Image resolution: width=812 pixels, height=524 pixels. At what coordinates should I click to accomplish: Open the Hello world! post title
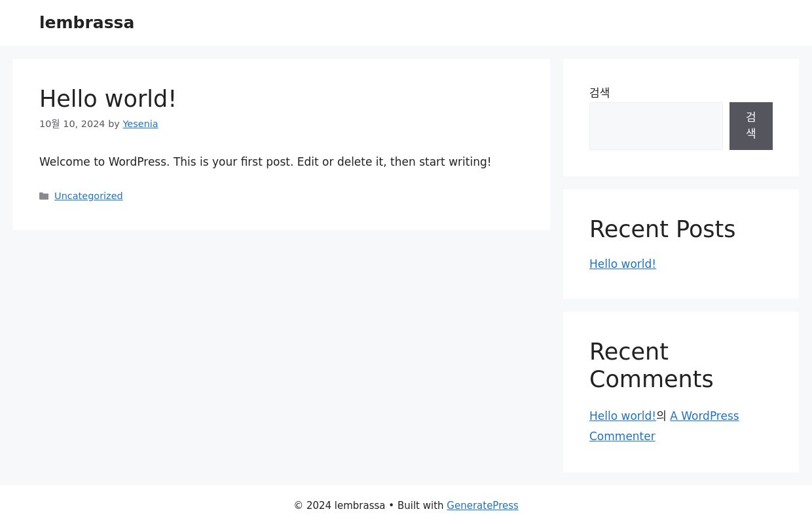click(x=107, y=99)
